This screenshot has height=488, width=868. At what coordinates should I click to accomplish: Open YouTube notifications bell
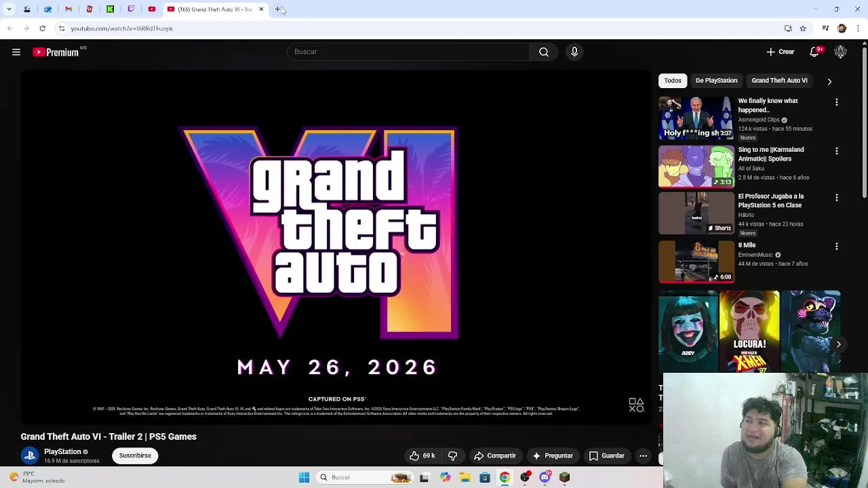[815, 52]
